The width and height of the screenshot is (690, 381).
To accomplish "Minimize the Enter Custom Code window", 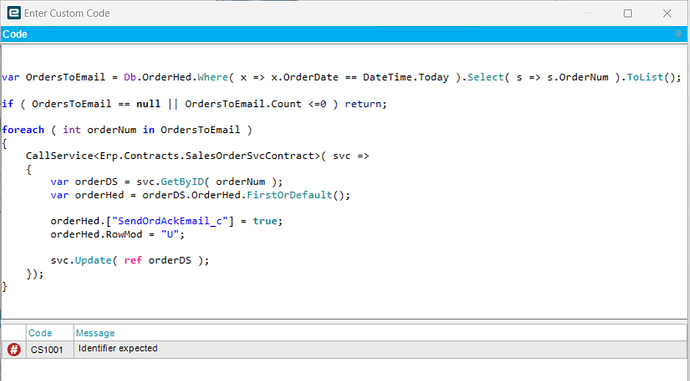I will (x=589, y=14).
